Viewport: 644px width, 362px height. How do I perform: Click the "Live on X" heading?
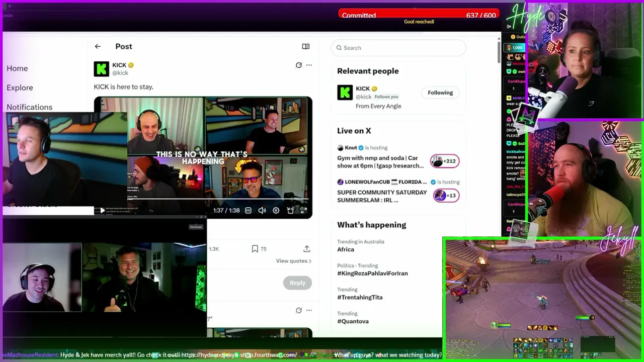[x=354, y=131]
